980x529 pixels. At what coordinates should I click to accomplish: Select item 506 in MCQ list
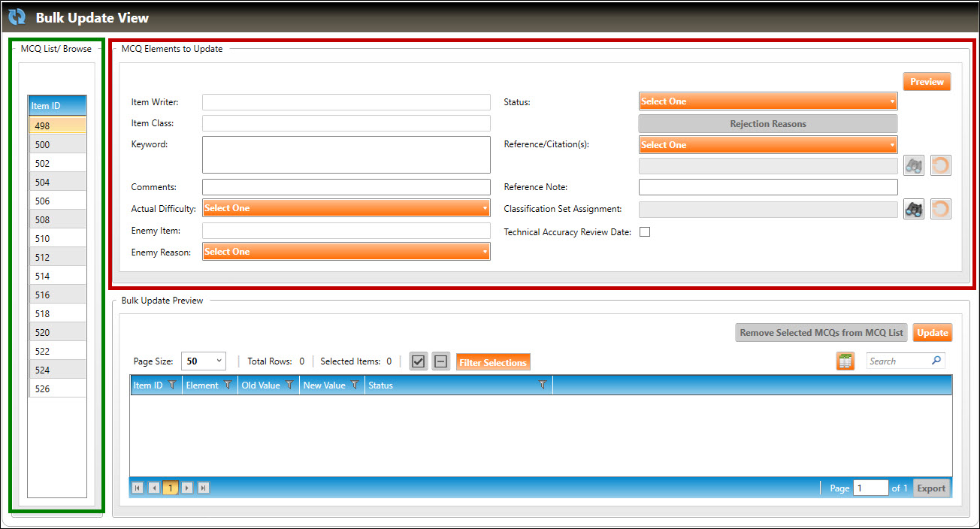(57, 201)
